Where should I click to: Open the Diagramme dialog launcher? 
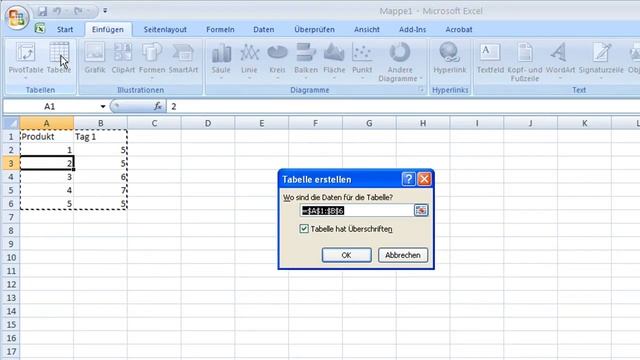point(421,90)
